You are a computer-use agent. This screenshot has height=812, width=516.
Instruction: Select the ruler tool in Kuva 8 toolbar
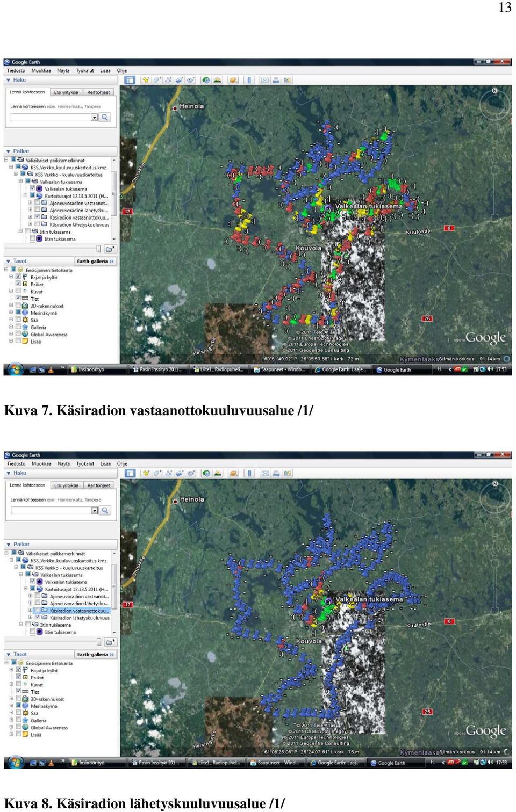click(248, 473)
